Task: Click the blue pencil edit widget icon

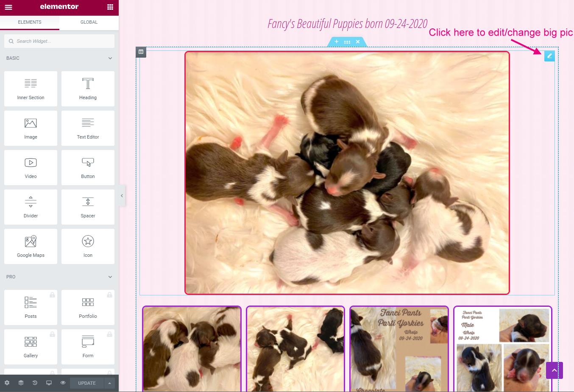Action: pos(549,56)
